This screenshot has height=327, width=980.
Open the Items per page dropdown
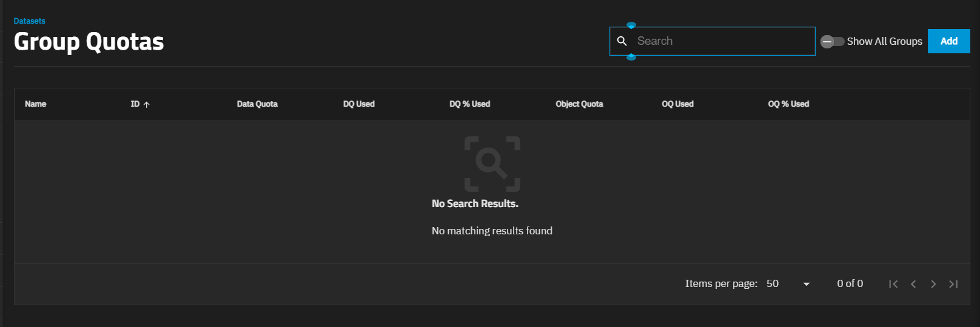point(788,284)
